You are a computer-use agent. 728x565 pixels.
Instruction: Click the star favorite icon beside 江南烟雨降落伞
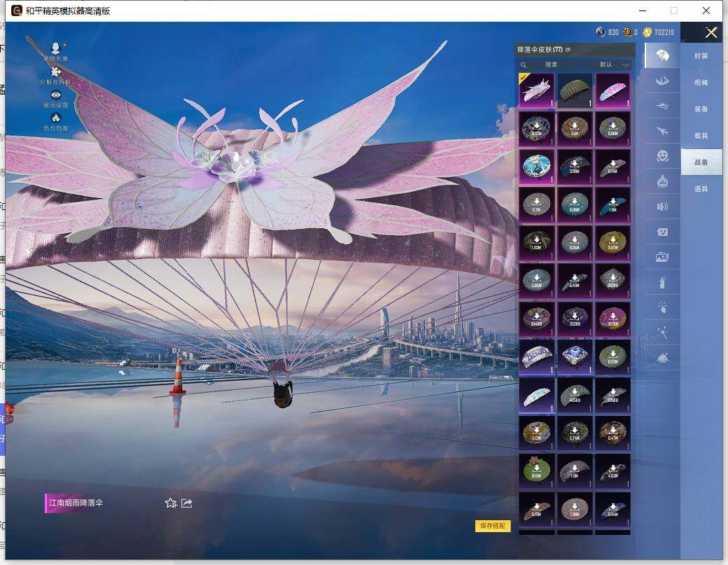point(171,503)
